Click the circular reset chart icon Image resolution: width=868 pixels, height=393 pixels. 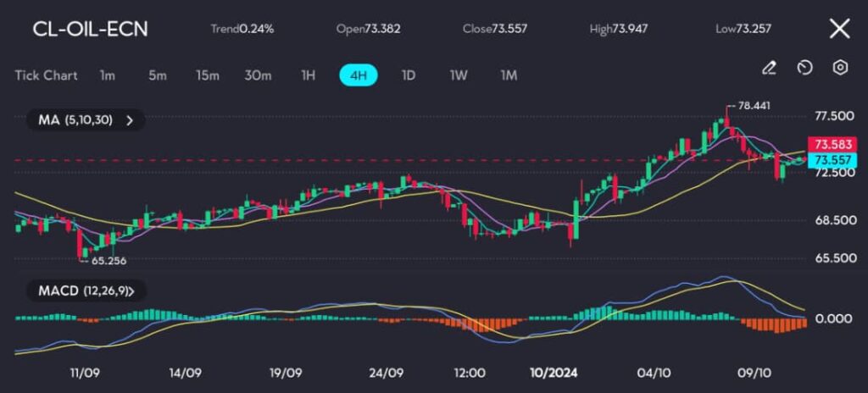(805, 68)
